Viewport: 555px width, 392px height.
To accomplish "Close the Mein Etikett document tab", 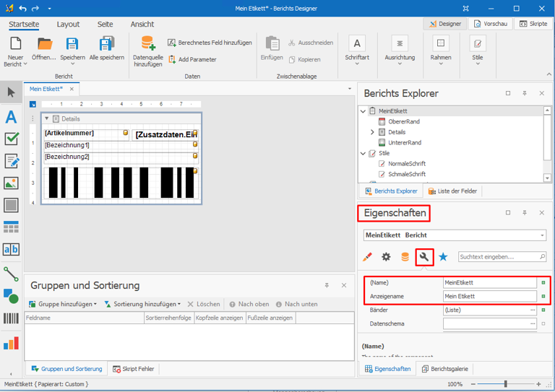I will (x=72, y=89).
